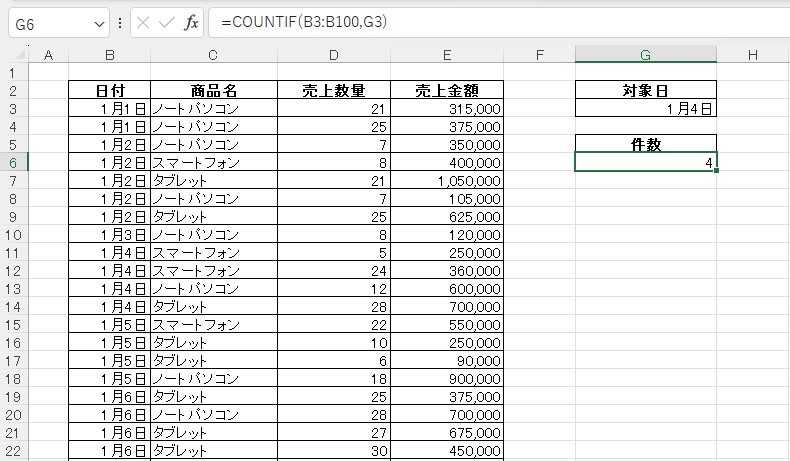The height and width of the screenshot is (461, 790).
Task: Click the amount cell 400,000
Action: [x=447, y=163]
